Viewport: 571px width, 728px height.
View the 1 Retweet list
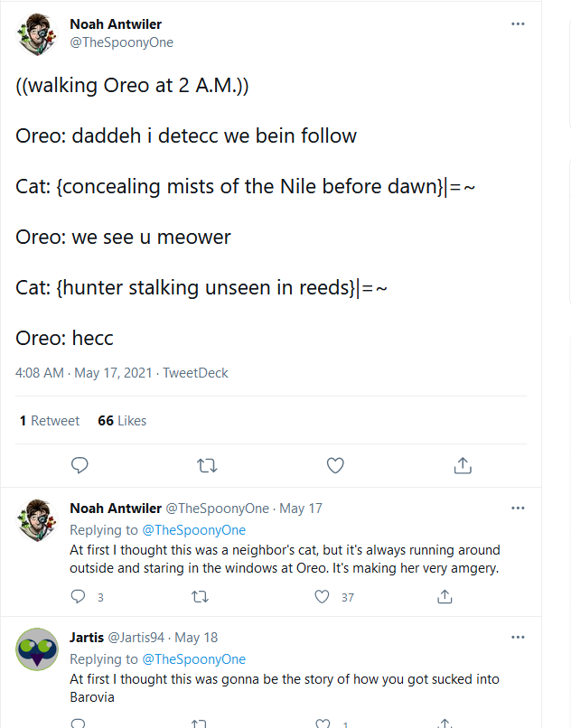coord(50,421)
